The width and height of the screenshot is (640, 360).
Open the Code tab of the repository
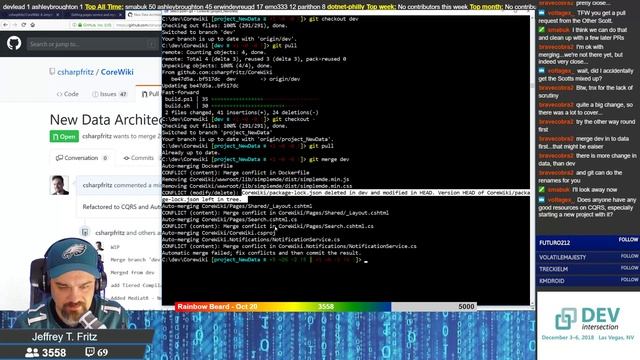coord(68,94)
